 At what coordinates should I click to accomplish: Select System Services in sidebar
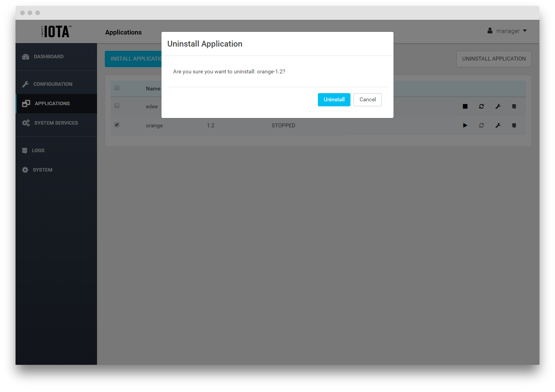pyautogui.click(x=55, y=123)
